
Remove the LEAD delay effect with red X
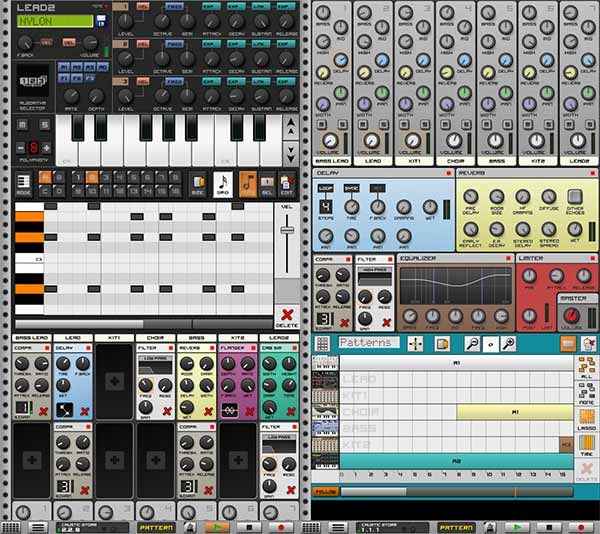[x=84, y=412]
